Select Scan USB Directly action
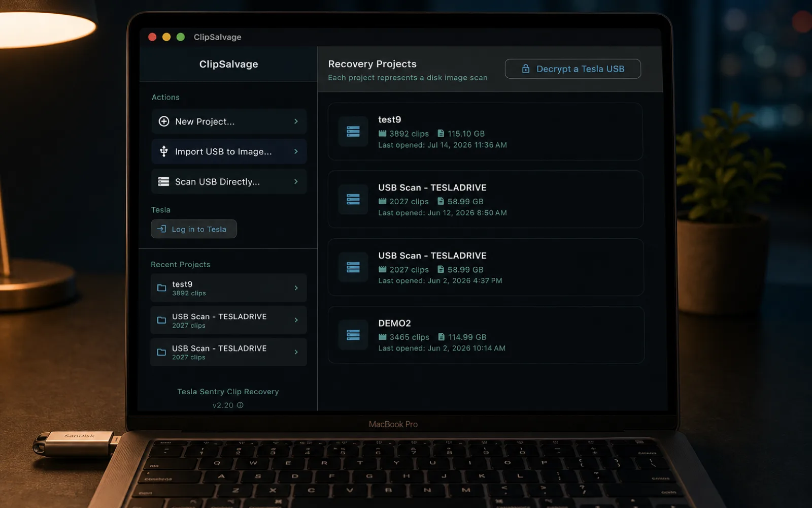Screen dimensions: 812x508 tap(229, 181)
